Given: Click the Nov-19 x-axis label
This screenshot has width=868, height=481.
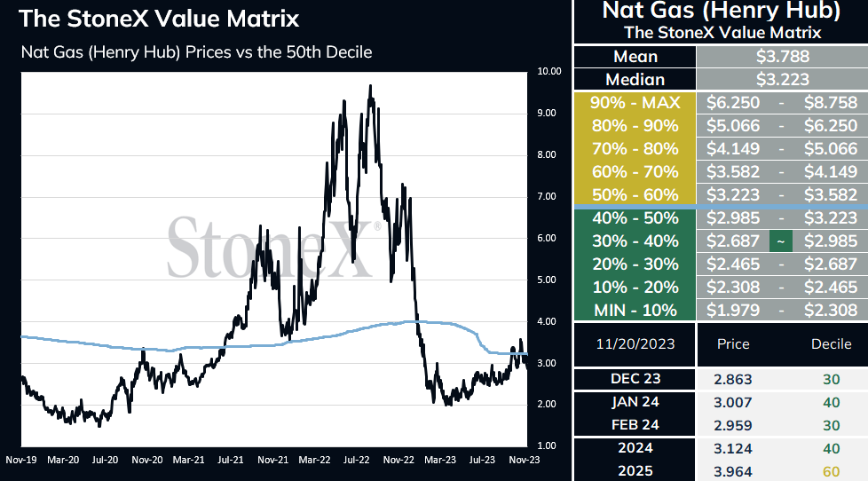Looking at the screenshot, I should pyautogui.click(x=21, y=460).
